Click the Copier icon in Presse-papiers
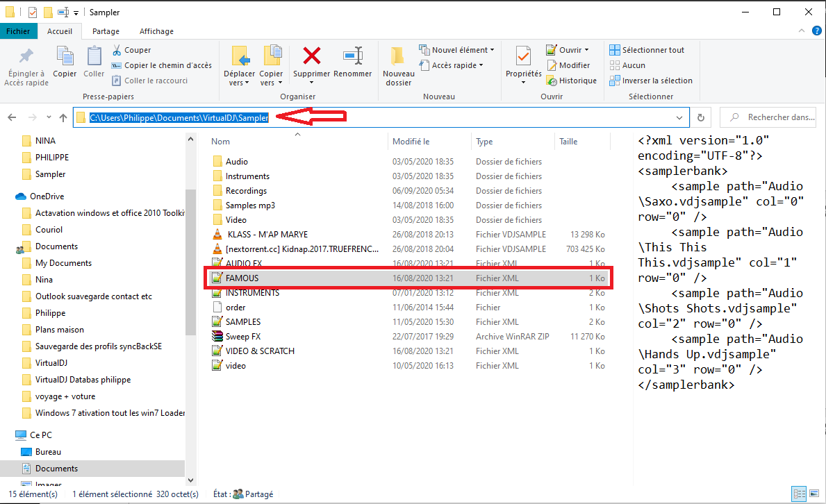 point(65,56)
